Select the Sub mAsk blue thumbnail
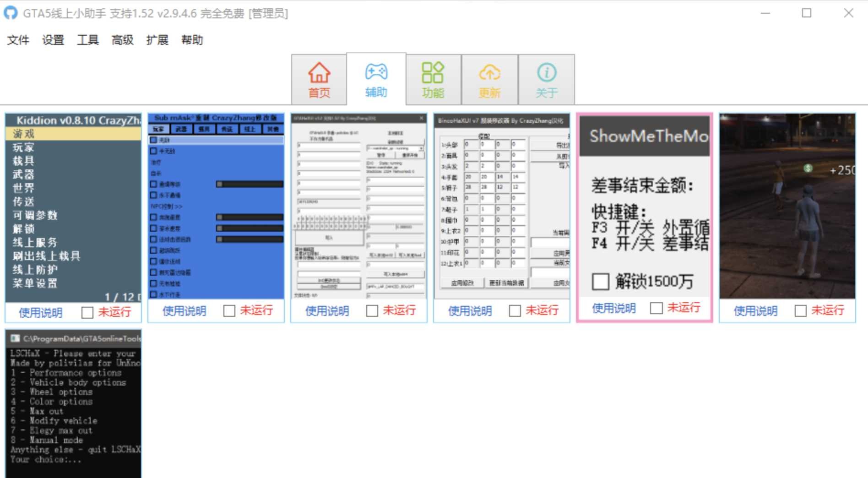Screen dimensions: 868x478 pos(216,206)
